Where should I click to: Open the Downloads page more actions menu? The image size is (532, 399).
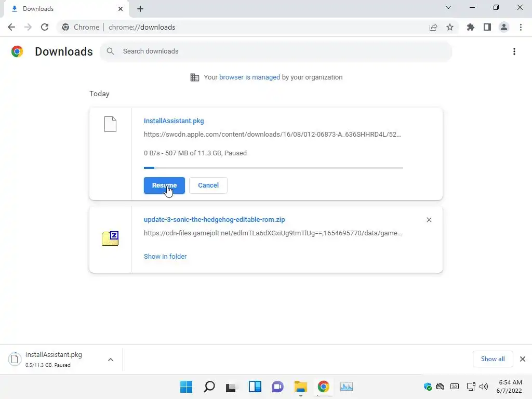coord(514,51)
